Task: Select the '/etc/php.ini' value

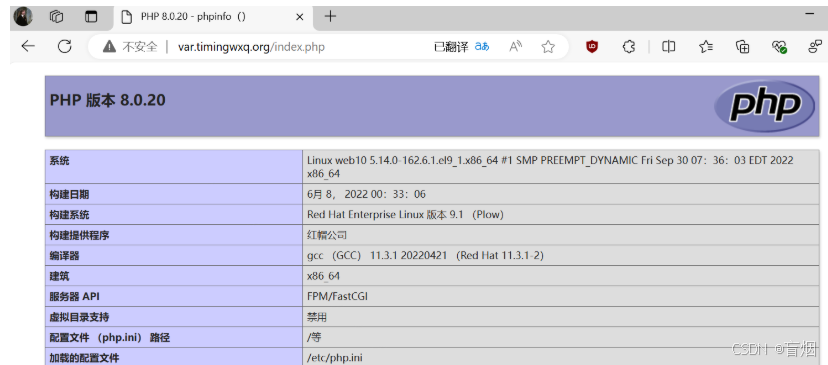Action: [x=335, y=358]
